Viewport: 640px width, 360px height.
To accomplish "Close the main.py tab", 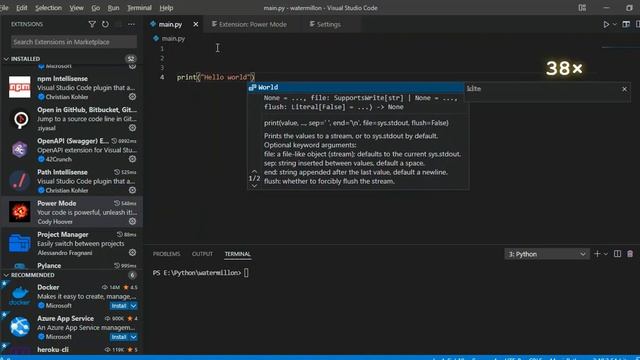I will pos(196,24).
